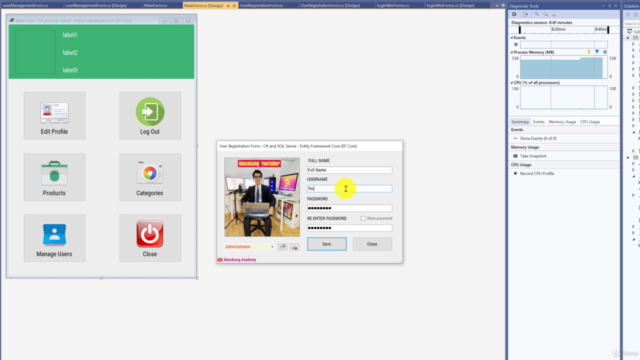640x360 pixels.
Task: Switch to the UserRegistrationForm.cs tab
Action: click(261, 6)
